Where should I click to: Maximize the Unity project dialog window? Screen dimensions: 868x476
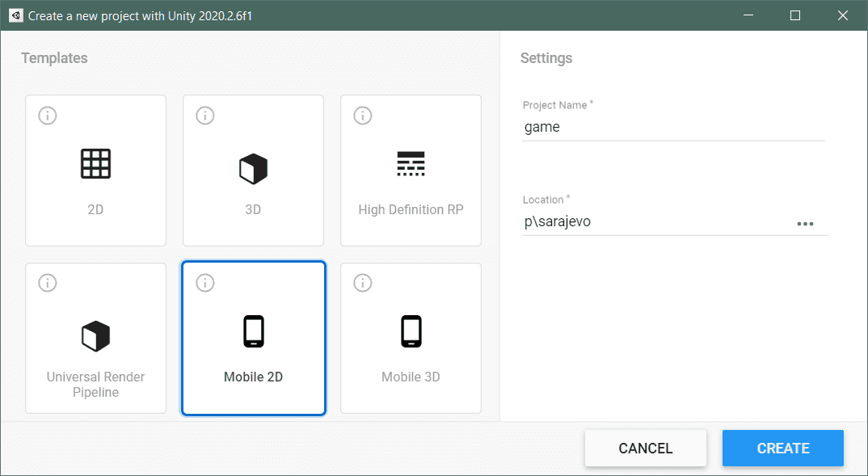pos(795,15)
